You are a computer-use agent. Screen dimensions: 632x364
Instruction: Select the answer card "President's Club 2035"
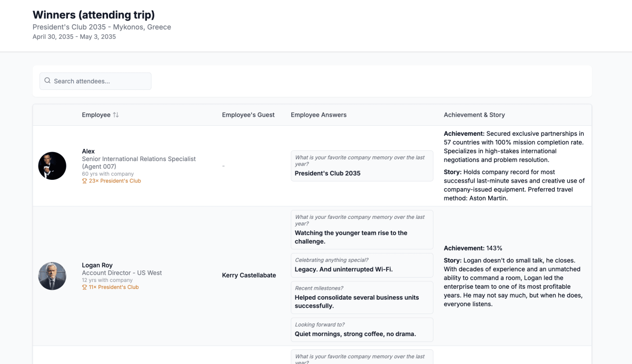click(362, 166)
